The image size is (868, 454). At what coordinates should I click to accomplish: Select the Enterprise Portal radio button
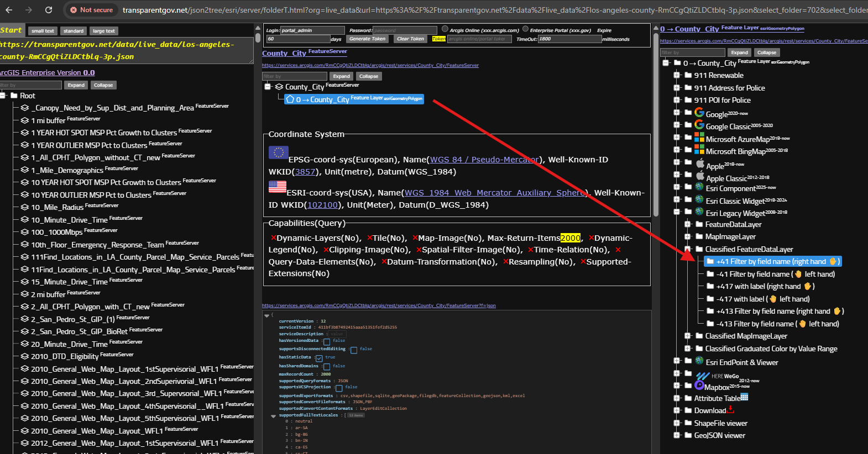525,29
